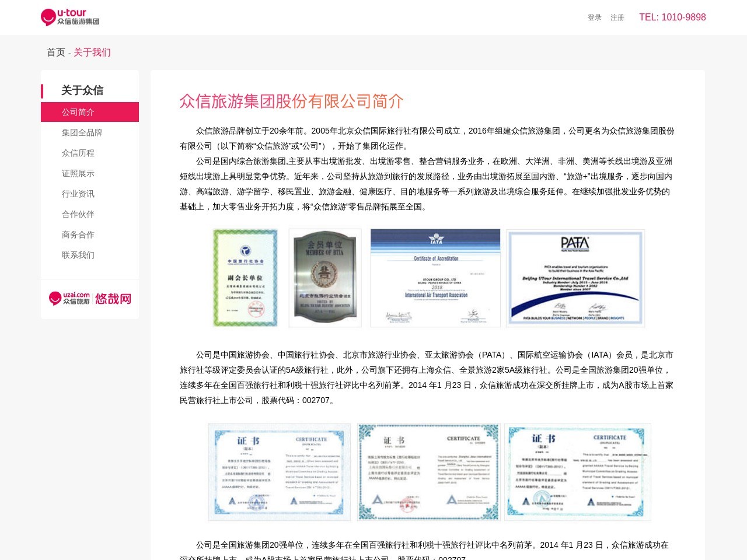View the 会员单位 Member of BTIA plaque image

(x=325, y=278)
